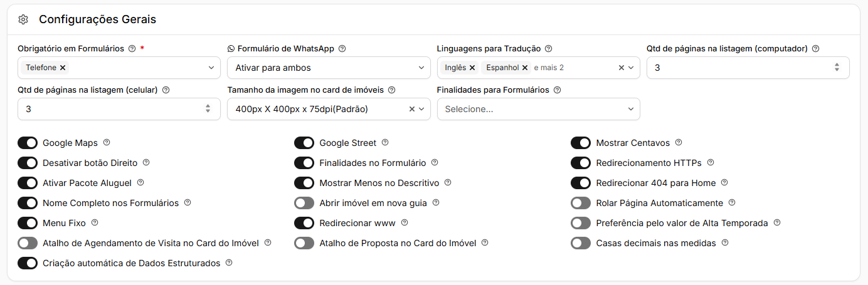Image resolution: width=868 pixels, height=285 pixels.
Task: Click help icon beside Redirecionar 404 para Home
Action: point(724,183)
